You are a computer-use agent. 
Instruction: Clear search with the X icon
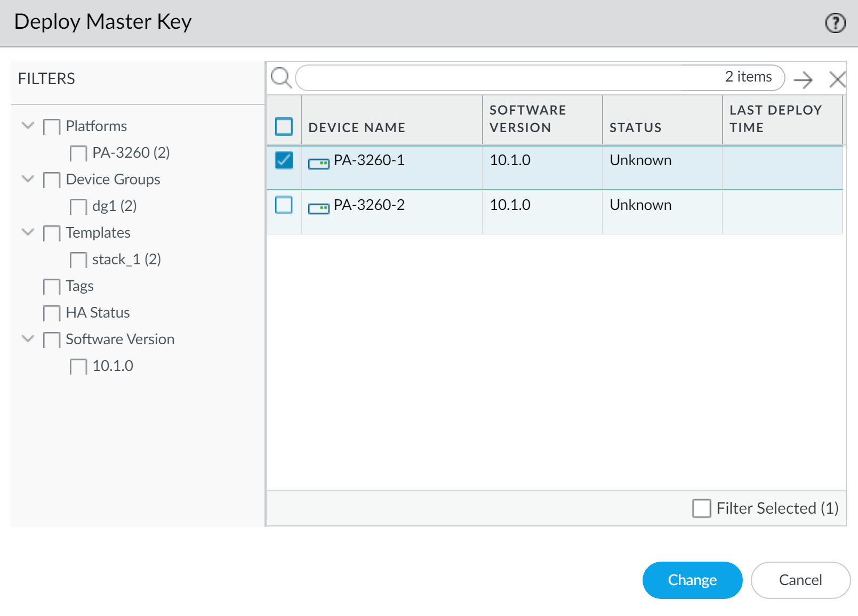tap(837, 80)
